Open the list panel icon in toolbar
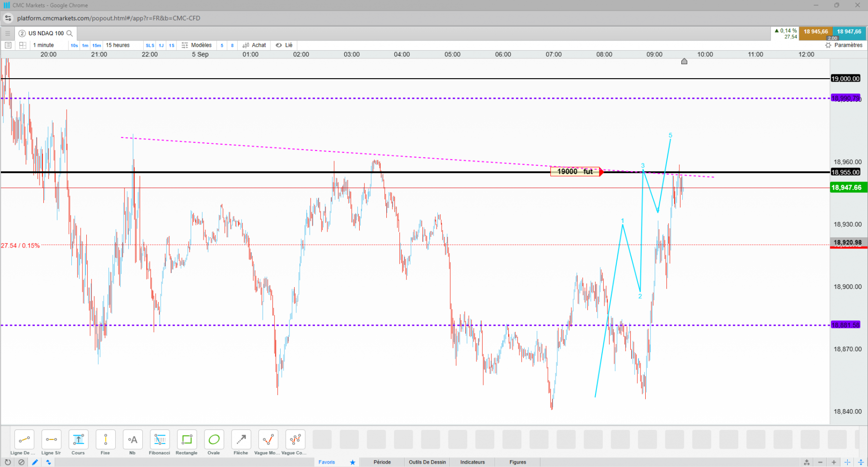The image size is (868, 467). tap(8, 45)
